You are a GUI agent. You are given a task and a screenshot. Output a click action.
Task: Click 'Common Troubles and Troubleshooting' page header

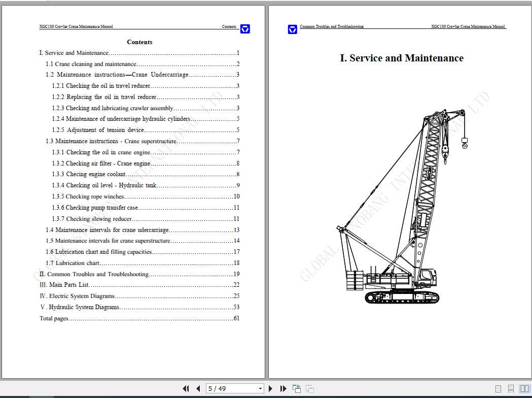[x=332, y=26]
